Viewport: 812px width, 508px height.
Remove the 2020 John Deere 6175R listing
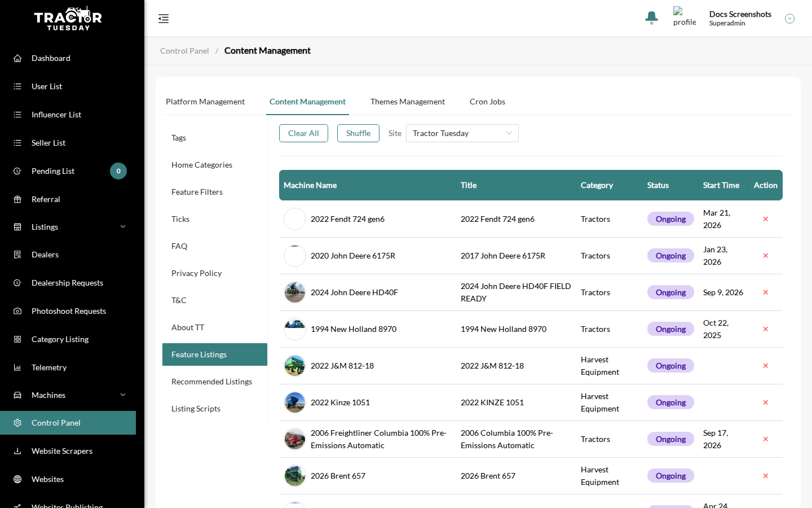pyautogui.click(x=765, y=256)
